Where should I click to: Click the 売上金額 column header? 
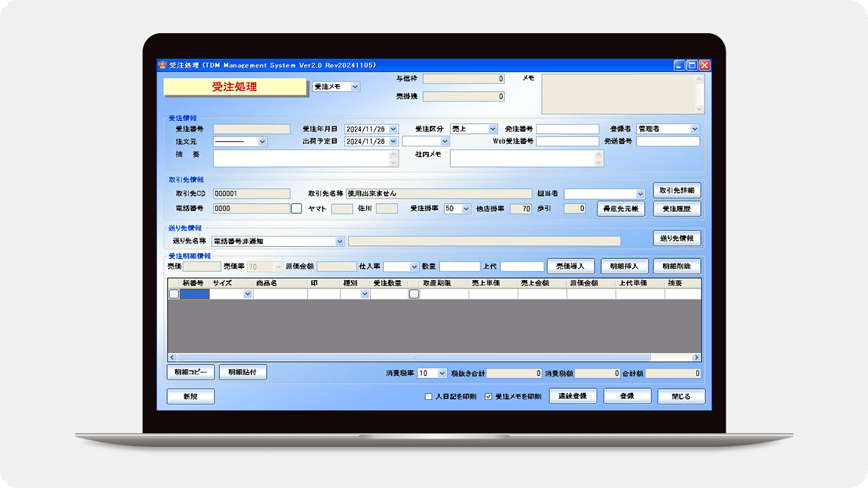pos(542,283)
